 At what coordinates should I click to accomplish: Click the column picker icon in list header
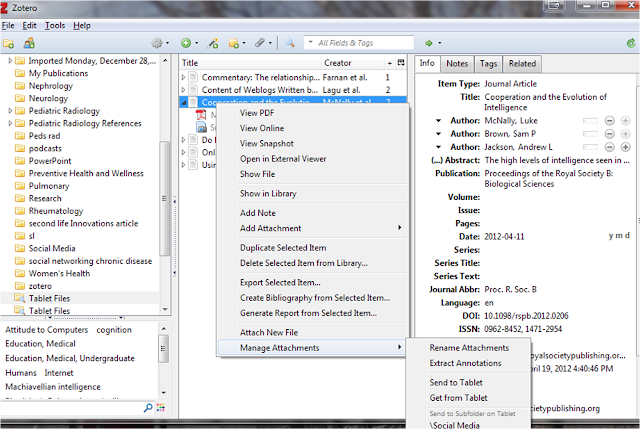tap(401, 62)
